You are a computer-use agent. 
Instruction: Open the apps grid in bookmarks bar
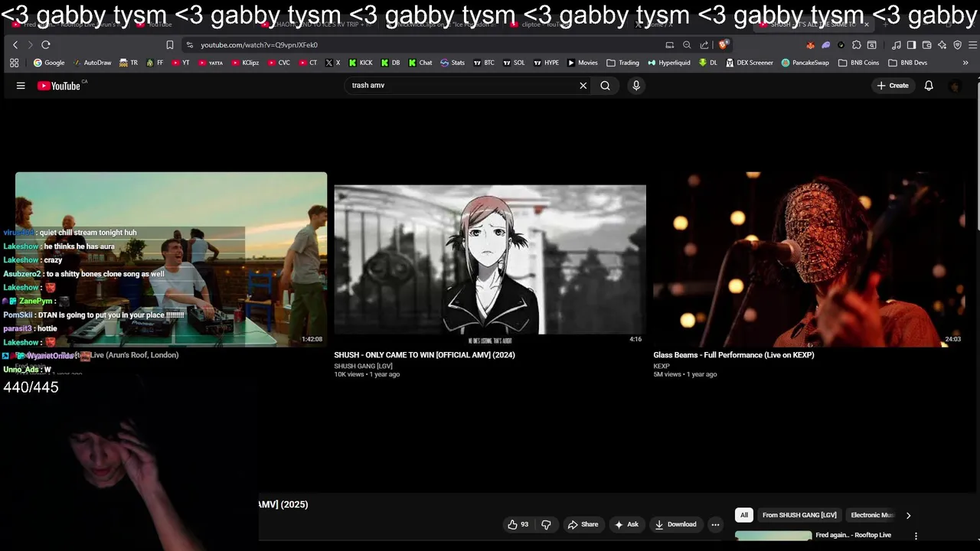tap(14, 63)
